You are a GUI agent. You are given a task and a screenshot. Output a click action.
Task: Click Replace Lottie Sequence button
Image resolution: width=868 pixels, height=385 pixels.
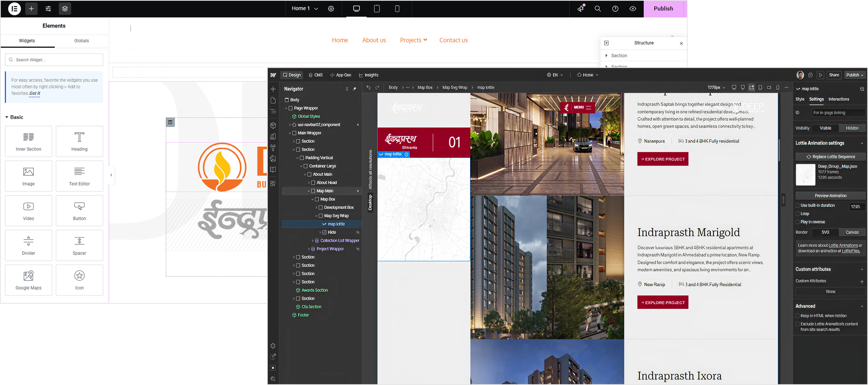coord(830,157)
